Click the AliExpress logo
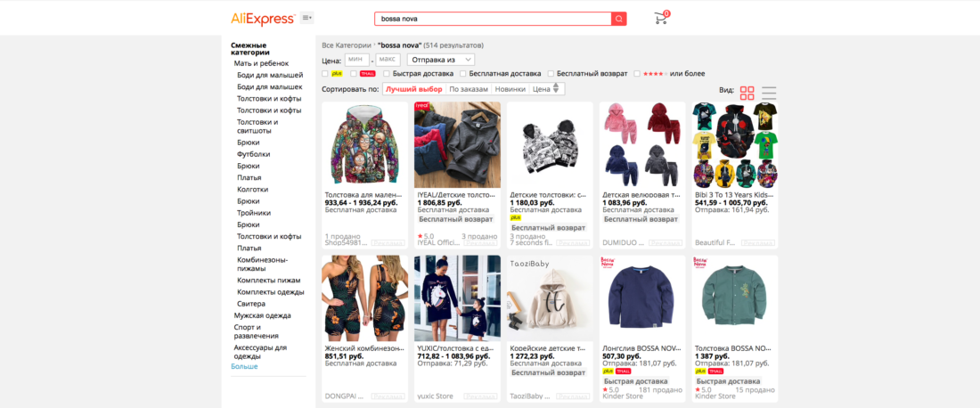Image resolution: width=980 pixels, height=408 pixels. pos(263,18)
